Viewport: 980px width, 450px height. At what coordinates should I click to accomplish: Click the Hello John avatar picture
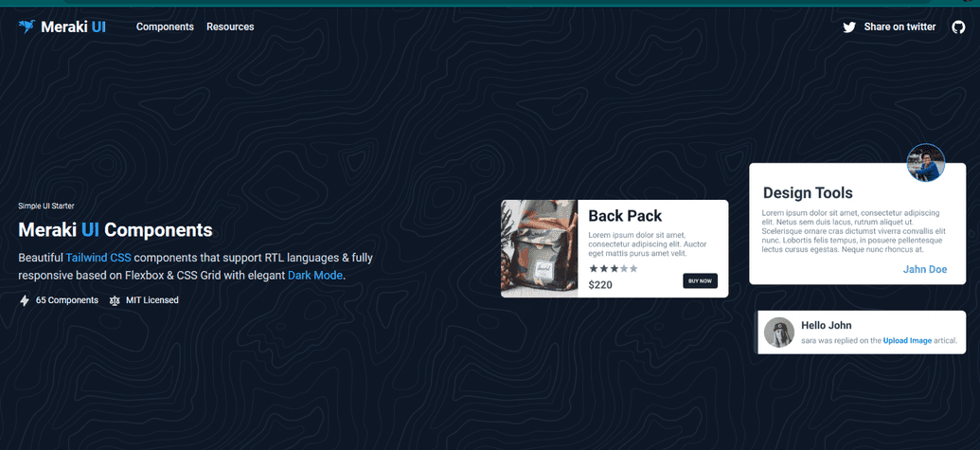pos(778,332)
